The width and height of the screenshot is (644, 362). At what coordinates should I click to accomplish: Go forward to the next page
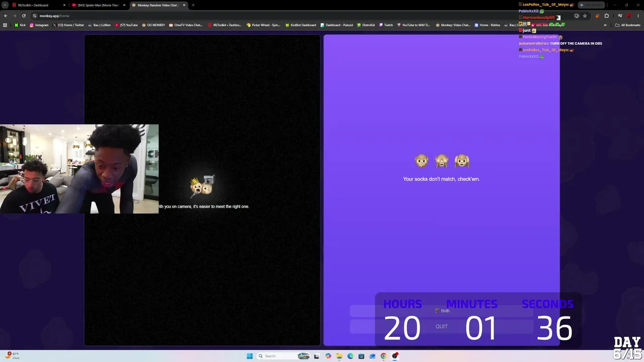pyautogui.click(x=15, y=16)
